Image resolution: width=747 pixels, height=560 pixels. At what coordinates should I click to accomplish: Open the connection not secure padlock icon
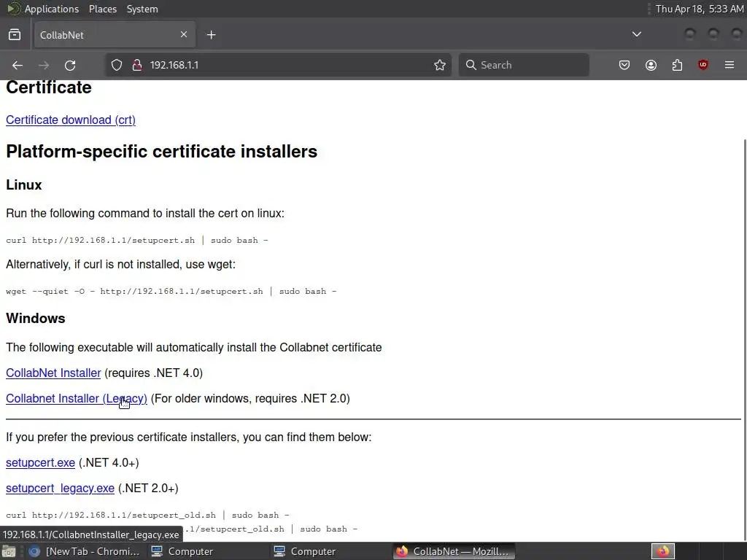[x=137, y=65]
